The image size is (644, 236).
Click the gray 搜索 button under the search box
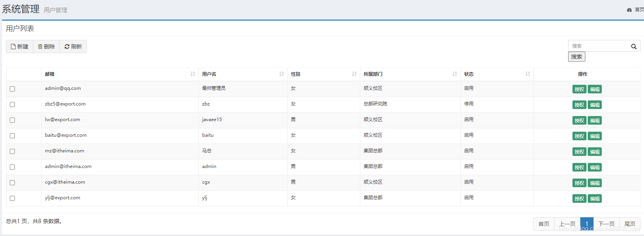tap(576, 57)
